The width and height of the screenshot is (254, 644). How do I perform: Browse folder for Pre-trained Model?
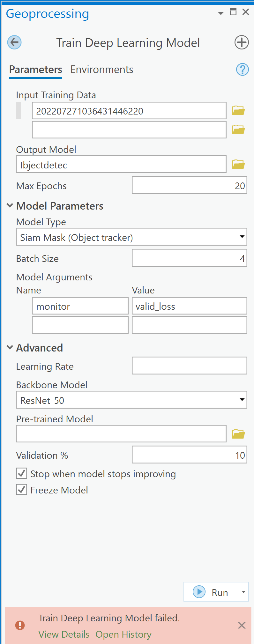[x=238, y=434]
